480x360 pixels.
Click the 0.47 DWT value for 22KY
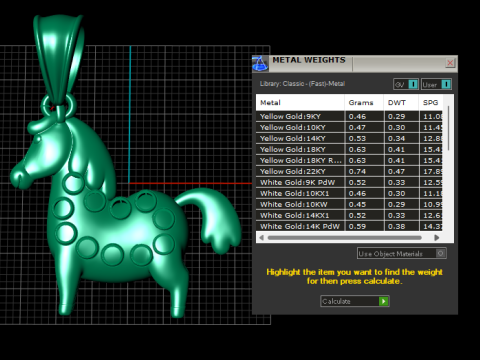click(397, 171)
